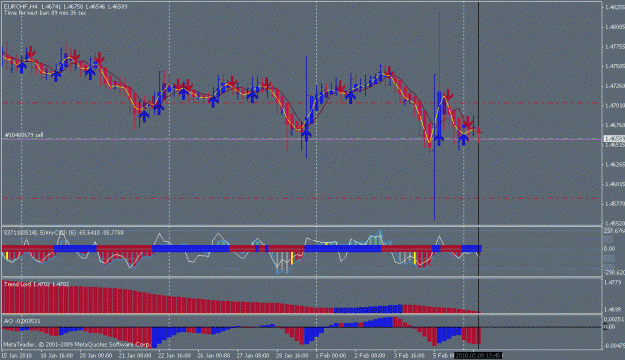Screen dimensions: 625x360
Task: Select the 1.45520 price axis label
Action: (x=615, y=224)
